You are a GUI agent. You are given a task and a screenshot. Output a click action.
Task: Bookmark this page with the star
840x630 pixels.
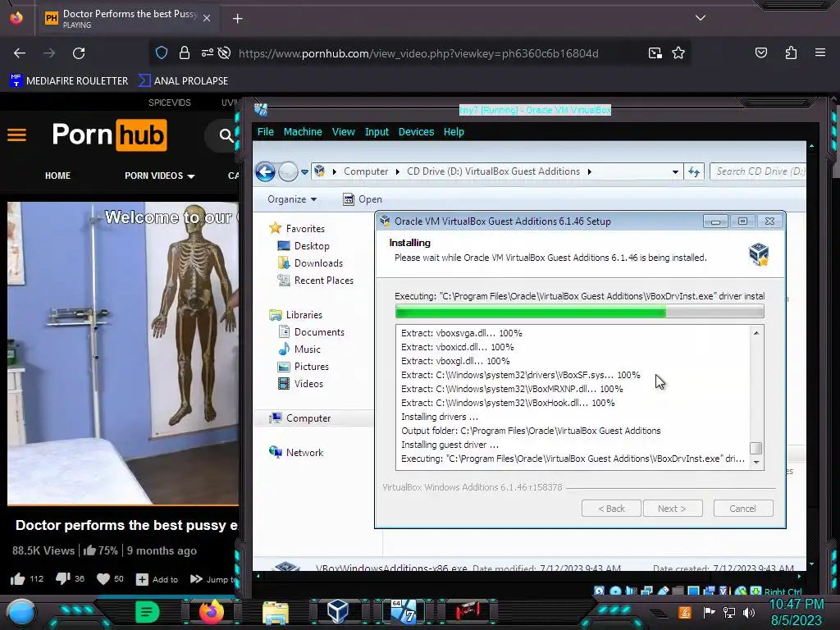coord(678,53)
